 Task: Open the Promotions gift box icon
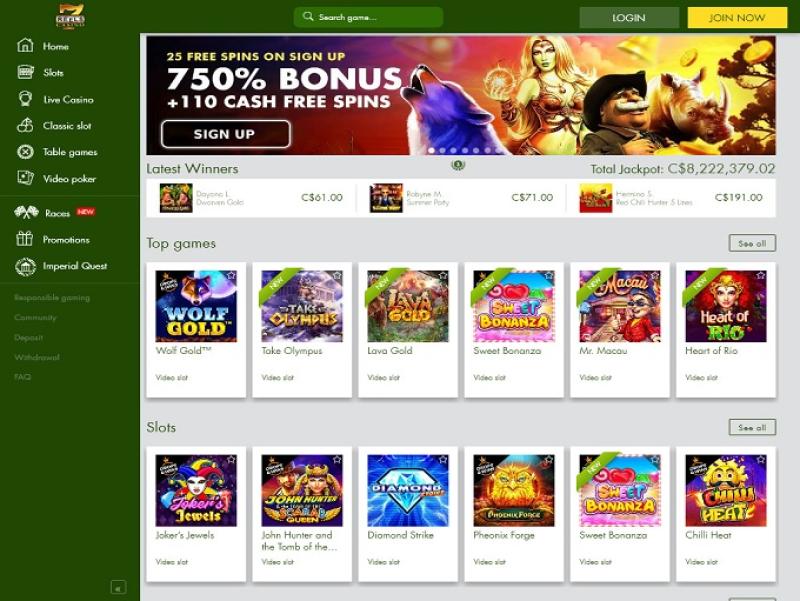pos(24,238)
